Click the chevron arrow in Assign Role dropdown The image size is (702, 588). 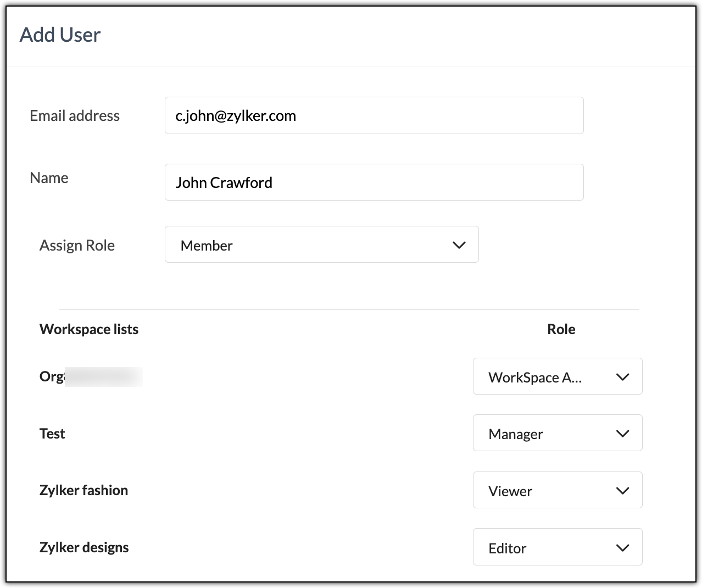tap(459, 245)
